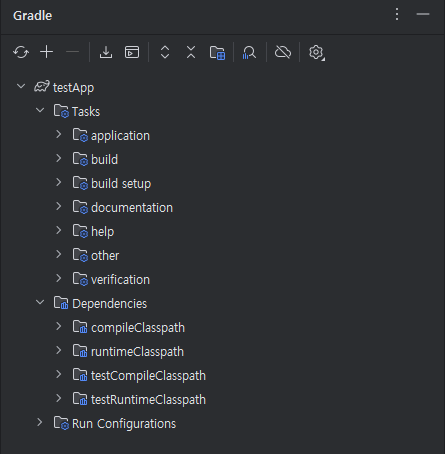Select the verification label
The height and width of the screenshot is (454, 445).
click(120, 280)
